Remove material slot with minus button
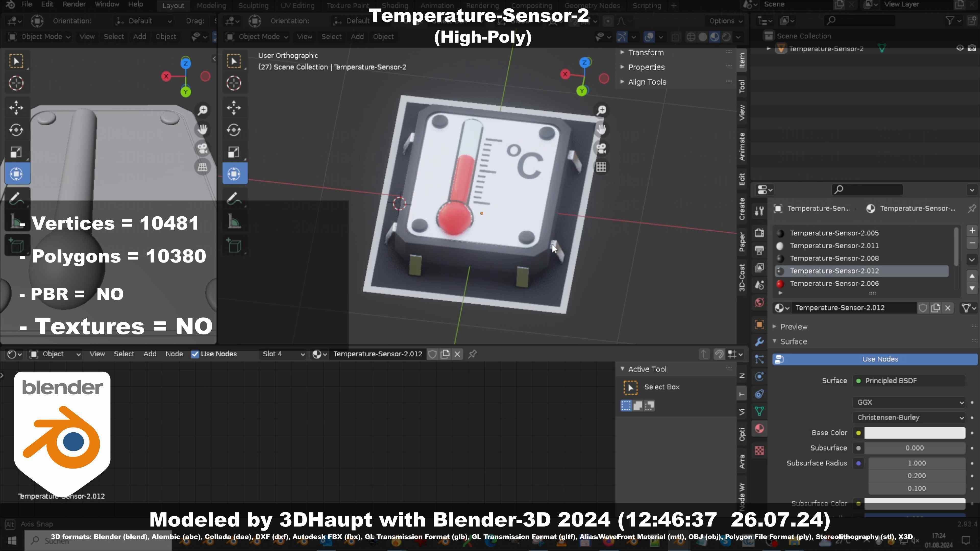Viewport: 980px width, 551px height. pos(972,243)
